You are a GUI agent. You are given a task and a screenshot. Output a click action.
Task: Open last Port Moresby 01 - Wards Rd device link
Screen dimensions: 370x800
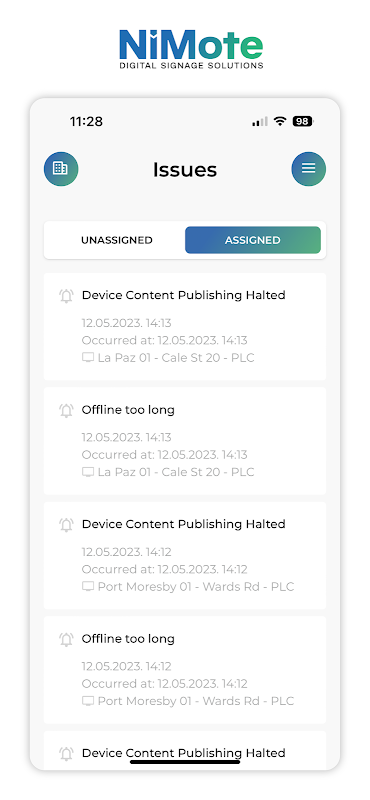pos(195,701)
